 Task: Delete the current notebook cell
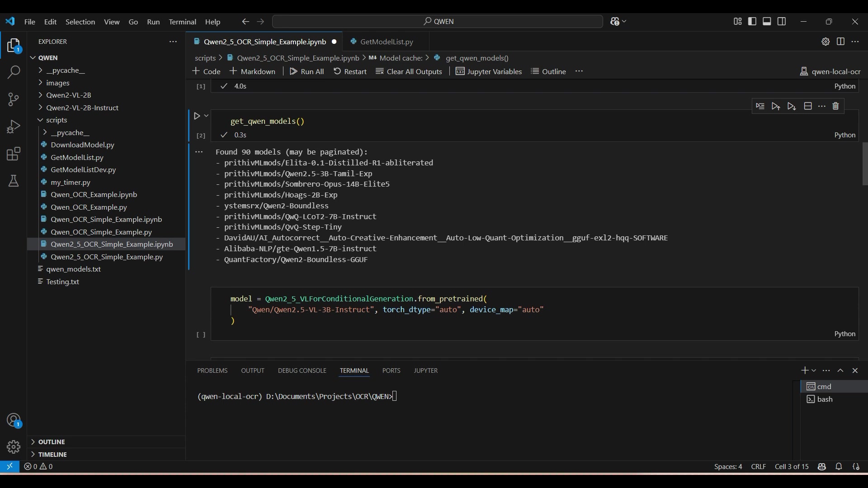point(835,106)
